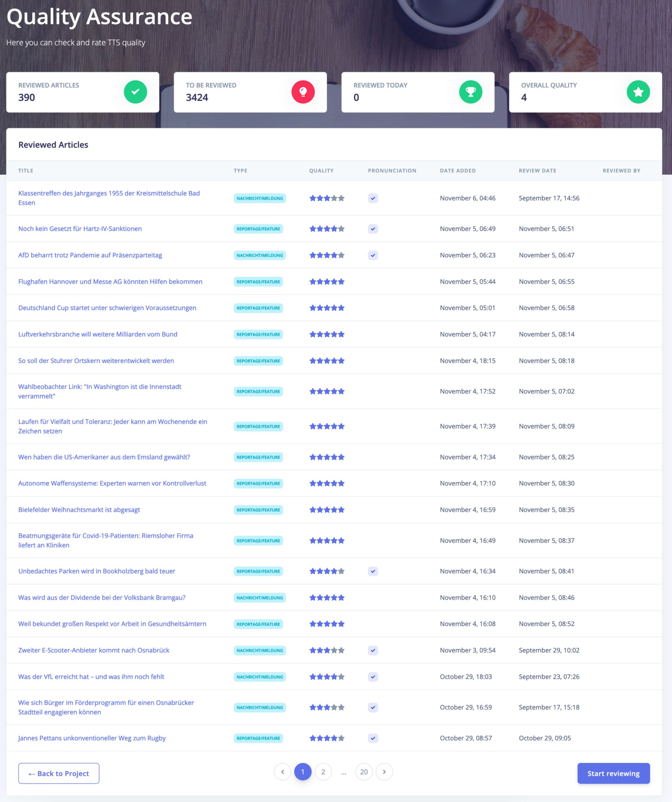Click star rating for Jannes Pettans Rugby article
Image resolution: width=672 pixels, height=802 pixels.
coord(327,738)
